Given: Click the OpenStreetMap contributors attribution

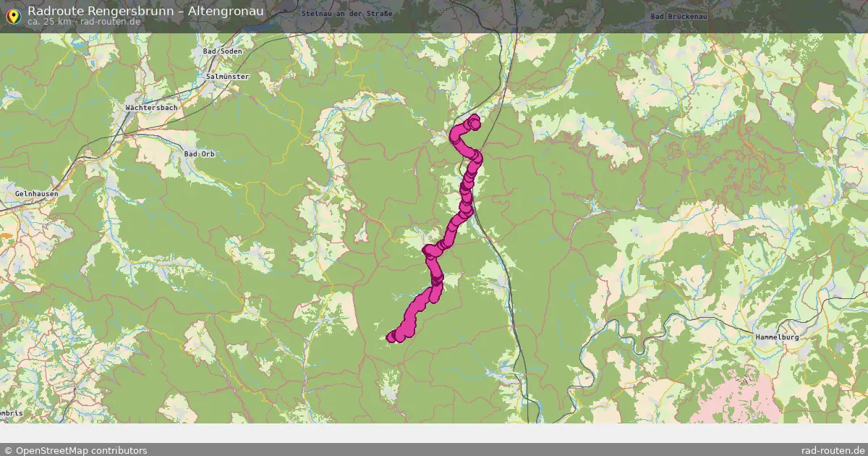Looking at the screenshot, I should [x=75, y=450].
